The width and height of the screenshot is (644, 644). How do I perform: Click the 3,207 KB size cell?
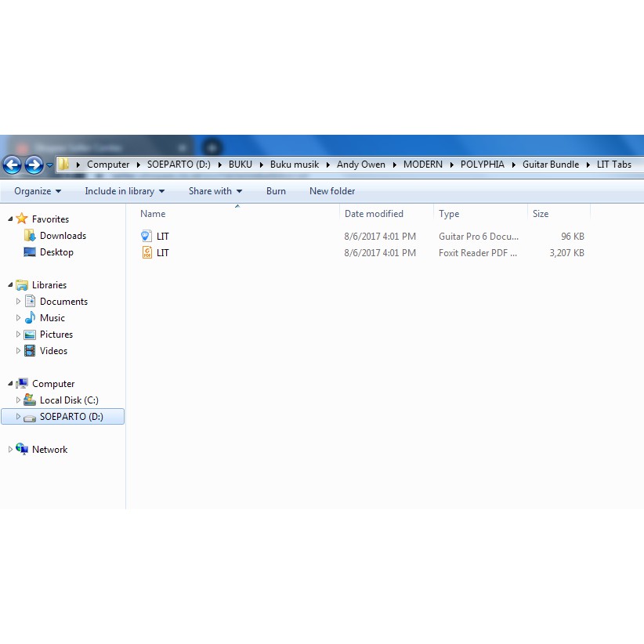click(566, 252)
